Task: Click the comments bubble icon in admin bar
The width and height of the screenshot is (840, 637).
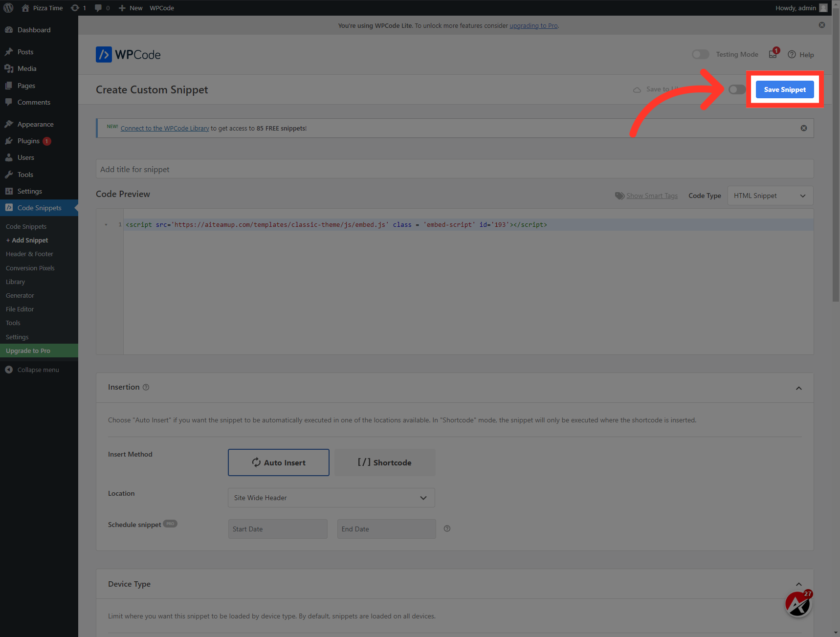Action: pyautogui.click(x=98, y=8)
